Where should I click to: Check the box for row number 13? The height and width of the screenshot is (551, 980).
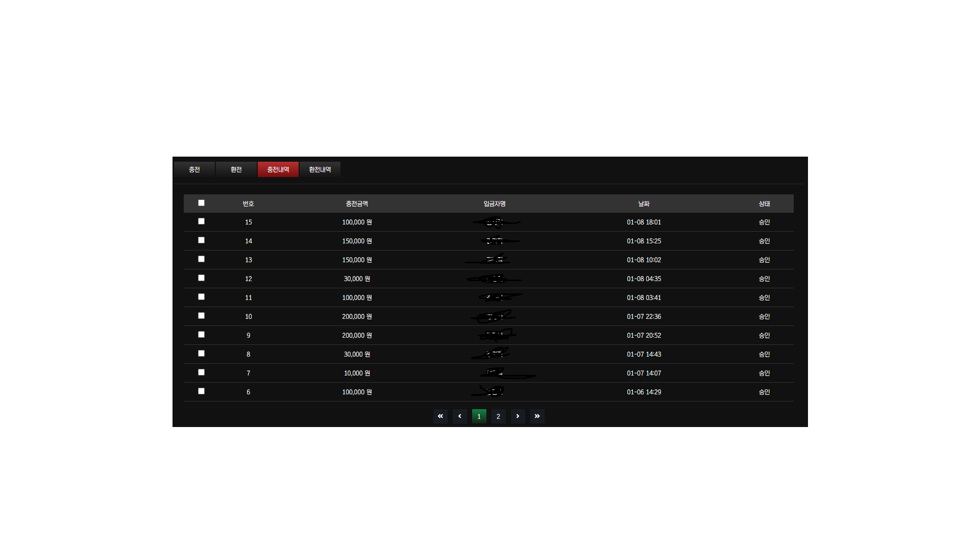[201, 259]
